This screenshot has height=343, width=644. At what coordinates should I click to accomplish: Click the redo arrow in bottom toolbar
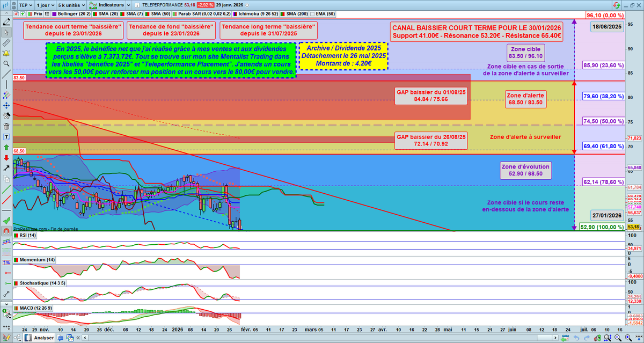587,338
